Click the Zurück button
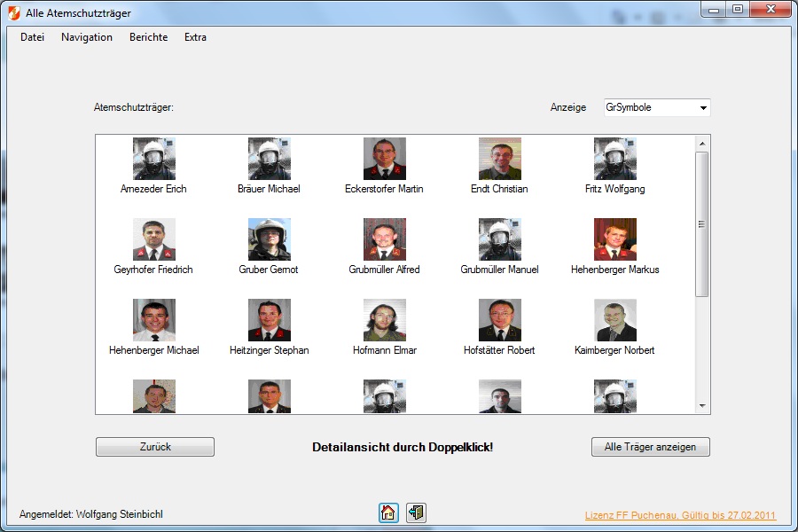 click(x=155, y=447)
